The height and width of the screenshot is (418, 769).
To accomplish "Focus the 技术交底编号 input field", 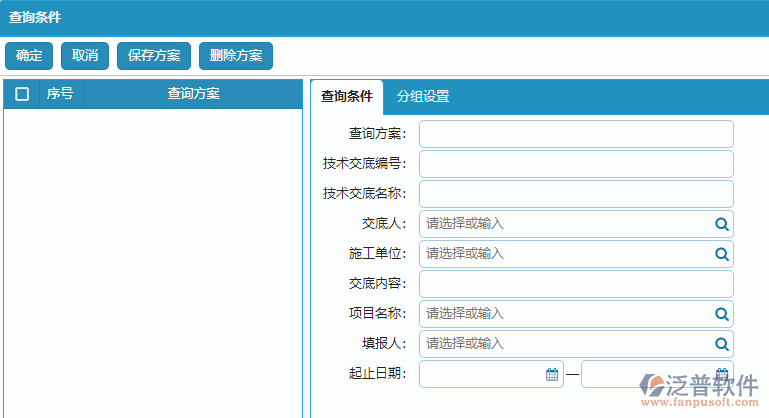I will point(576,164).
